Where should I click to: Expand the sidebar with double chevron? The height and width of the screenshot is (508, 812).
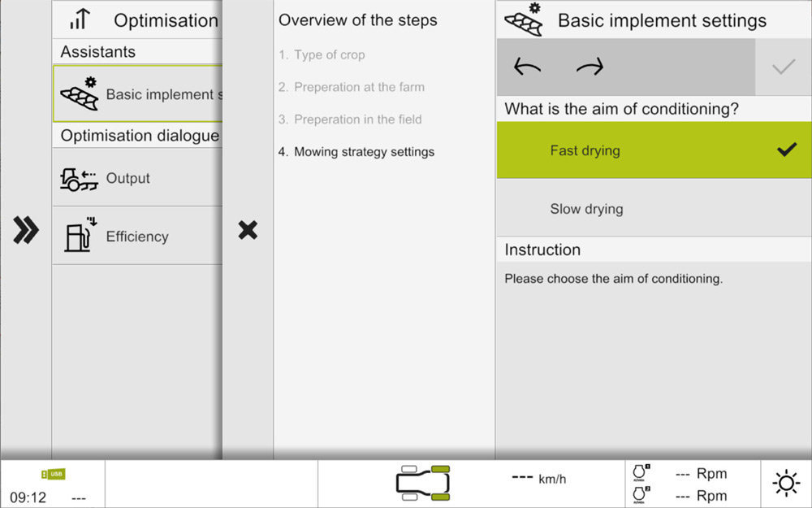pyautogui.click(x=25, y=230)
